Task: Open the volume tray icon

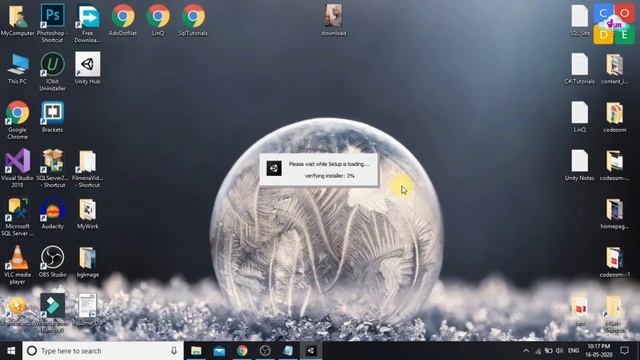Action: click(x=560, y=351)
